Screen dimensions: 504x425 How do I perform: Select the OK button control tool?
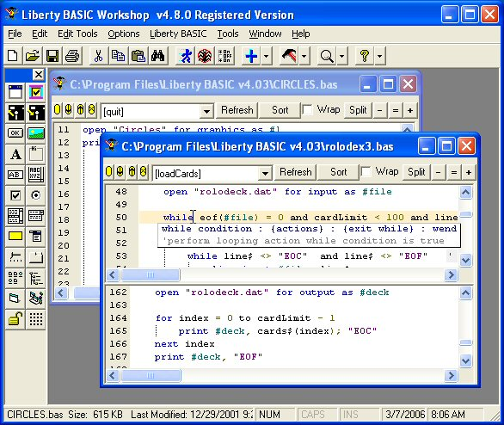click(x=15, y=133)
